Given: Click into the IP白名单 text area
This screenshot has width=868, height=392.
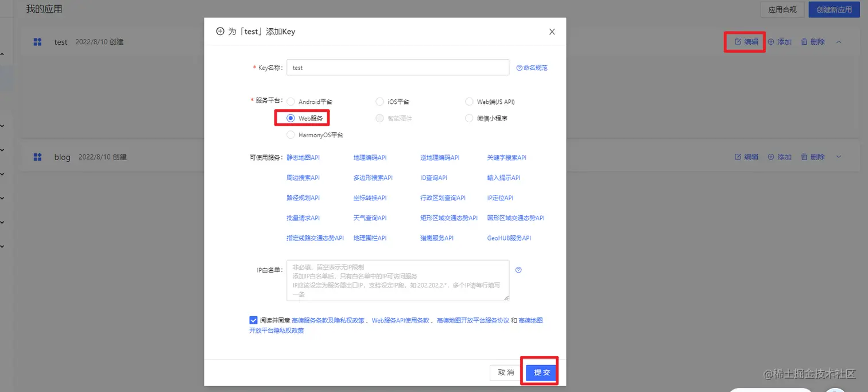Looking at the screenshot, I should tap(398, 280).
